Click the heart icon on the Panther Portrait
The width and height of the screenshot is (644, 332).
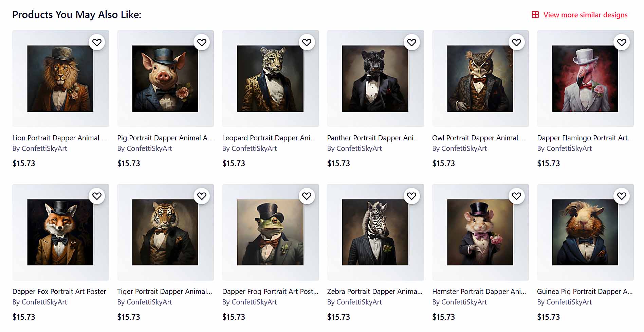click(x=412, y=42)
